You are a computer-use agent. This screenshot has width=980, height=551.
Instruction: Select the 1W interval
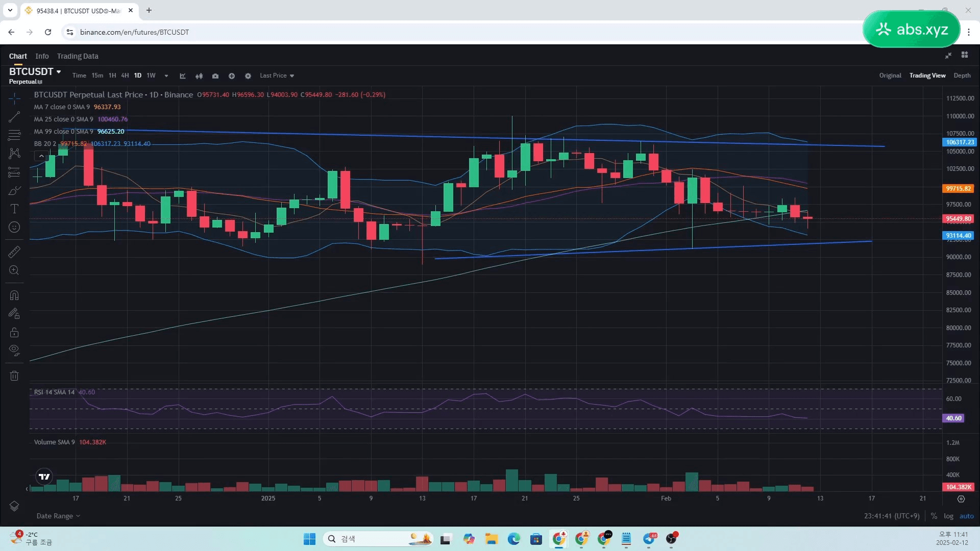point(151,76)
